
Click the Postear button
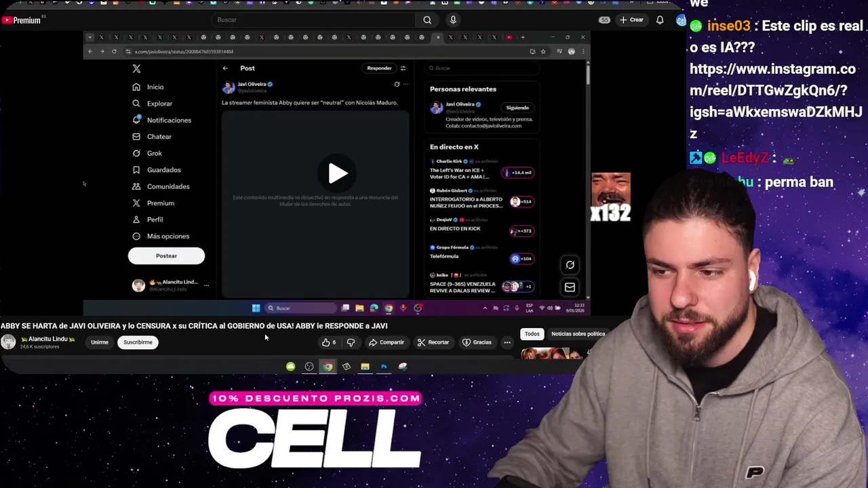(166, 256)
